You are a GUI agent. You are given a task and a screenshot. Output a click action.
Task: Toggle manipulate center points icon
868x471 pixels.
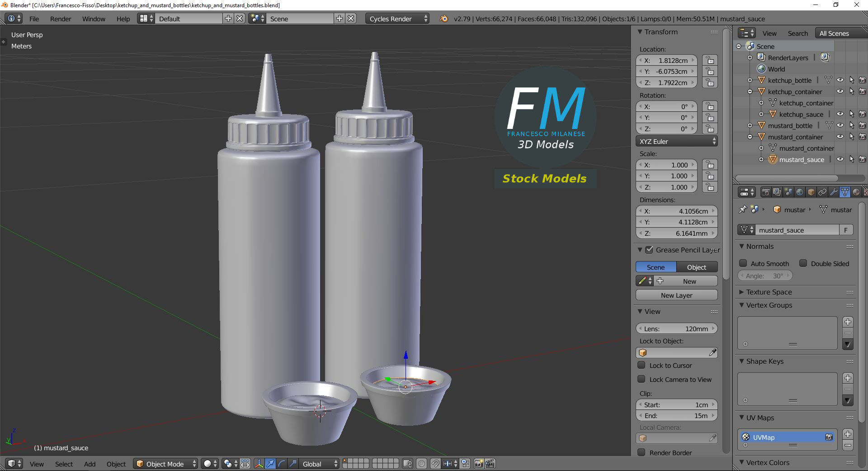245,464
